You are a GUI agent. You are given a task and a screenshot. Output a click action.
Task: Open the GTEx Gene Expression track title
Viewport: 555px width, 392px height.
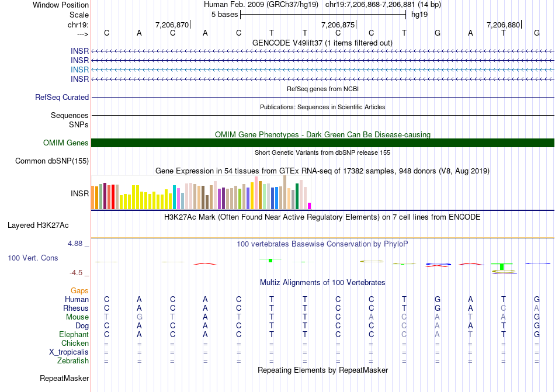(322, 171)
